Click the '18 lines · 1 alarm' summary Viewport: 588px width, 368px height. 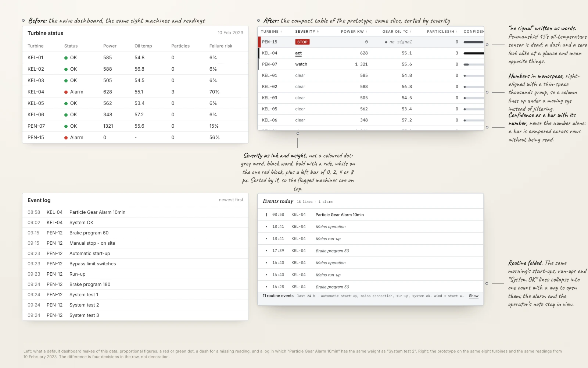tap(315, 202)
